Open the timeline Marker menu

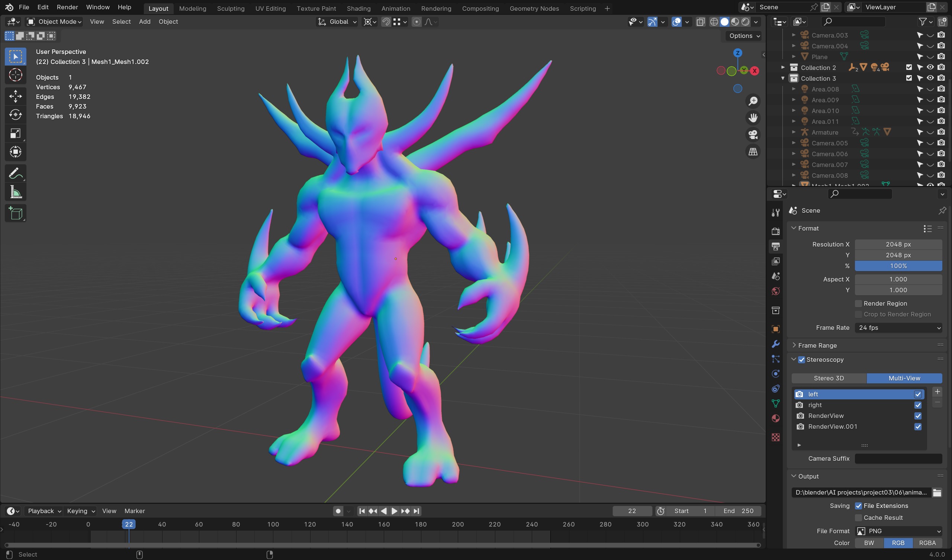point(135,511)
